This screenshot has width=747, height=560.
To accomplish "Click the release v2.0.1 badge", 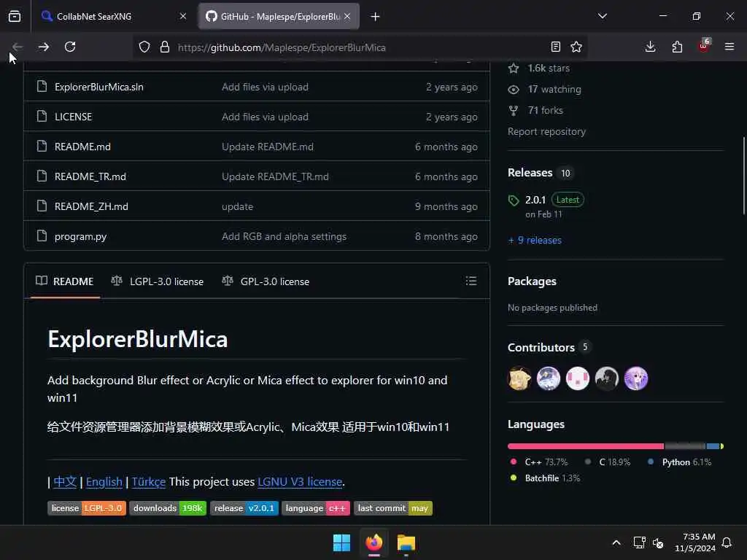I will point(244,508).
